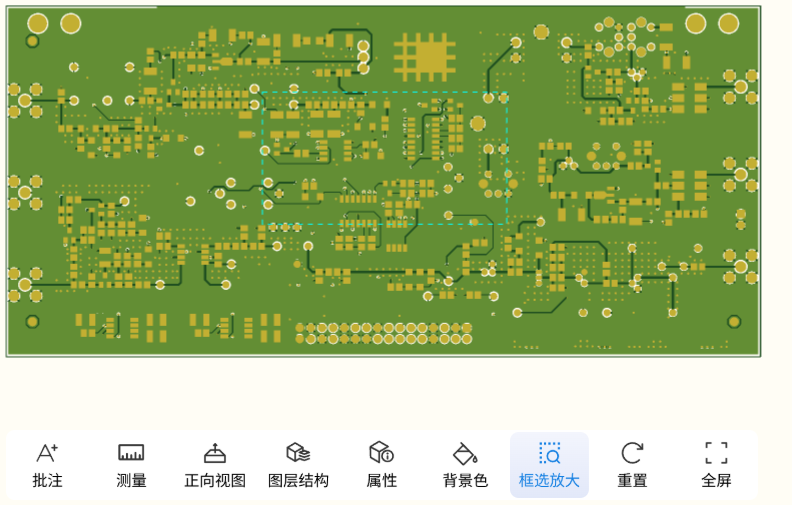Select the 测量 ruler measurement icon
792x505 pixels.
131,453
